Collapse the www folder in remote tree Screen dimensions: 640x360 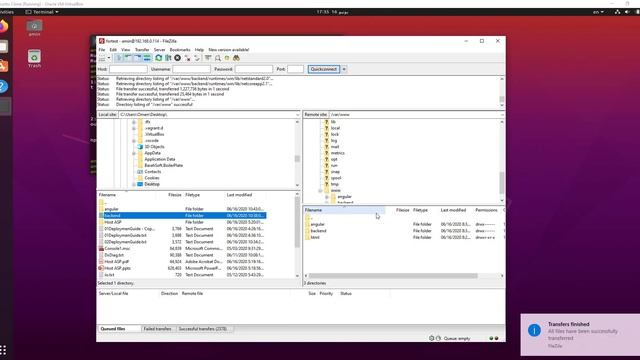(320, 191)
